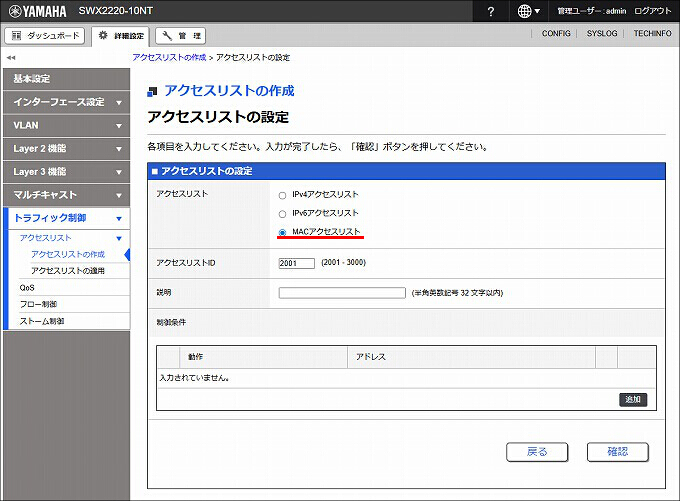Open the language globe menu
The width and height of the screenshot is (680, 501).
click(528, 11)
